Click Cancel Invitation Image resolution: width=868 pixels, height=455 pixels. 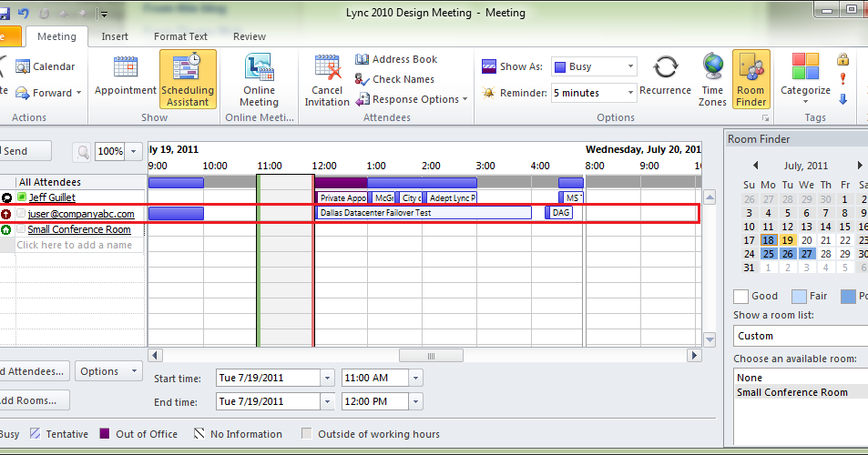(327, 79)
